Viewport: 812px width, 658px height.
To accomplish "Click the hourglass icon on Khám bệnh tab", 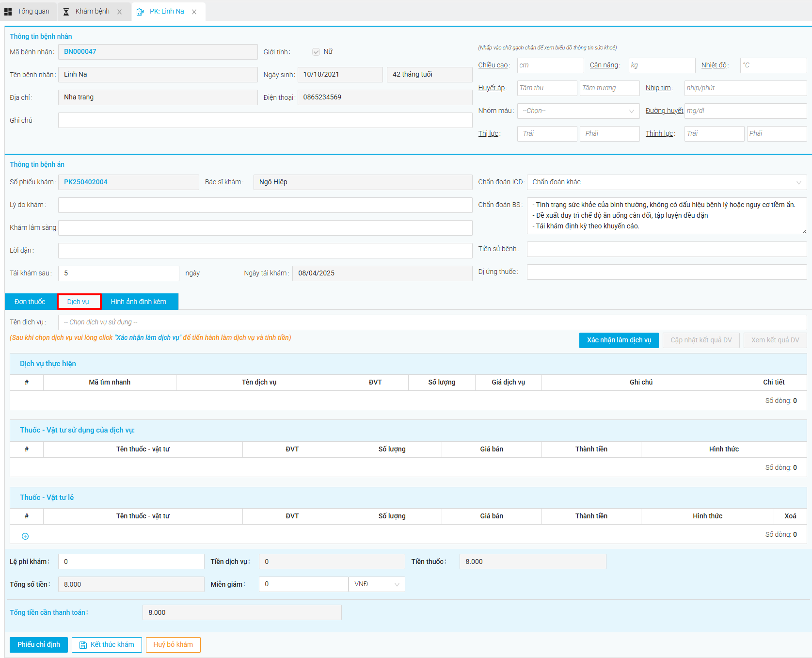I will click(x=66, y=12).
